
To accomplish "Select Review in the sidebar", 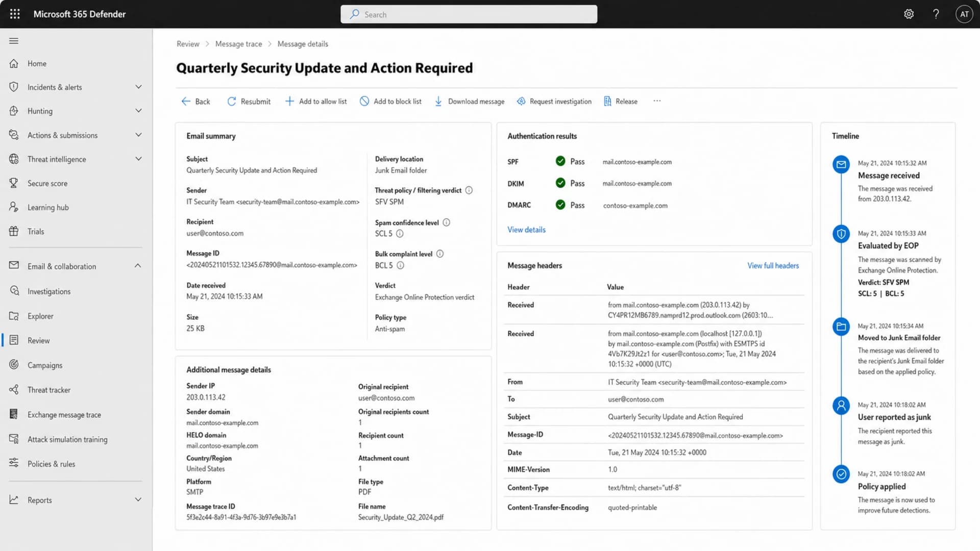I will point(77,340).
